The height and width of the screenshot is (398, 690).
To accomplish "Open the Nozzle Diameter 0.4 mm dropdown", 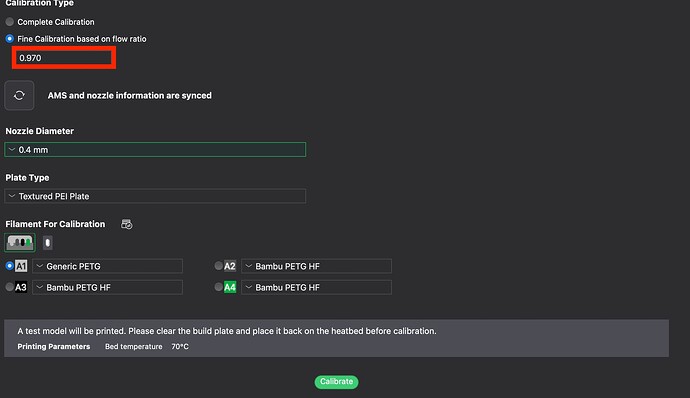I will pos(155,150).
